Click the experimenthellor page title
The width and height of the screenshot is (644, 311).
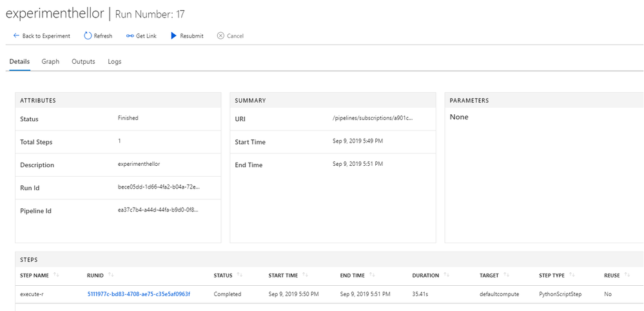click(55, 14)
